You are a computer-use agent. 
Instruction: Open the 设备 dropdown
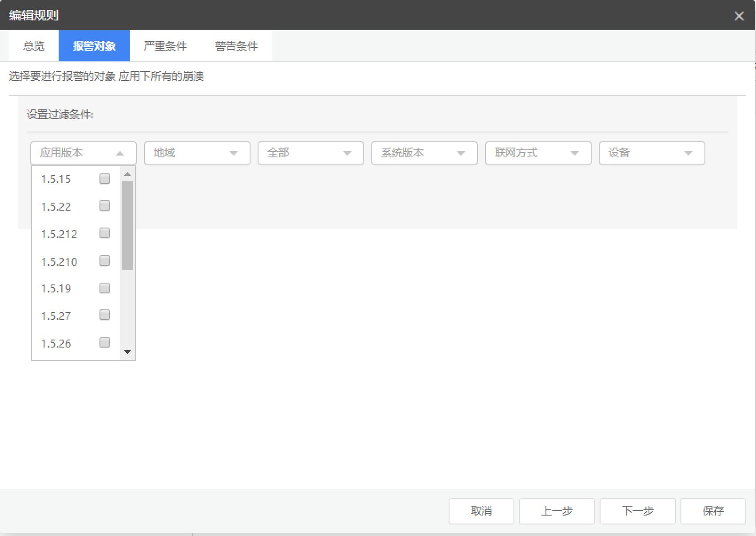(x=652, y=153)
